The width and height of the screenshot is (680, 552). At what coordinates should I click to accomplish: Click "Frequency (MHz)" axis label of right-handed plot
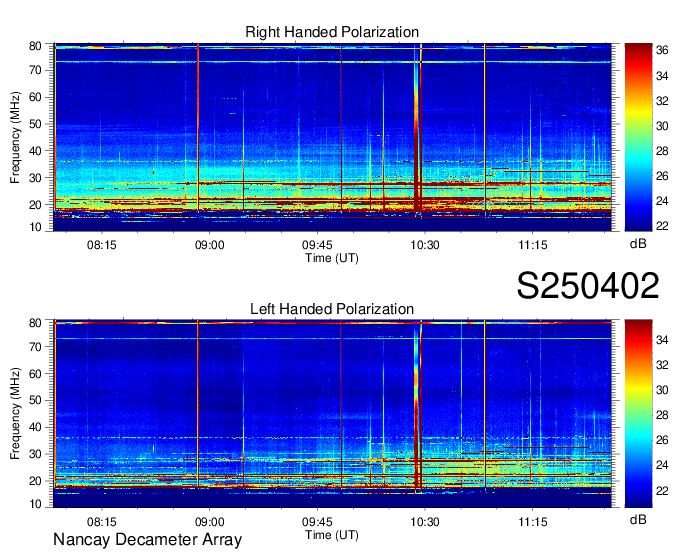pyautogui.click(x=15, y=137)
